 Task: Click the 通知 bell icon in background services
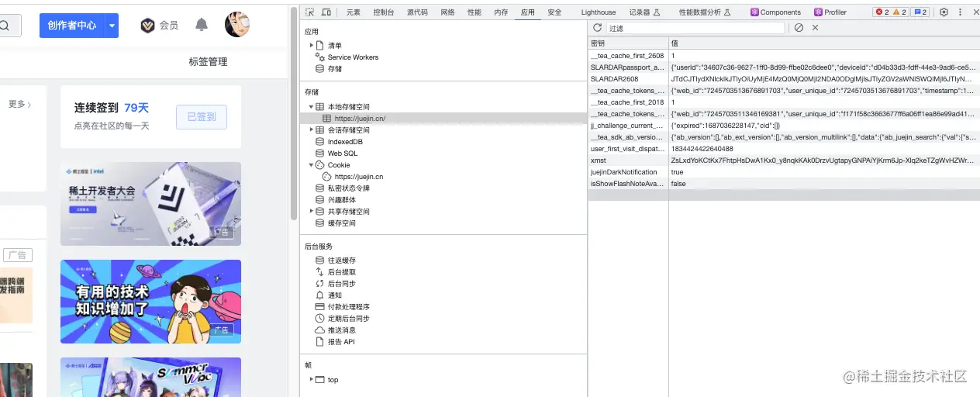(x=319, y=295)
